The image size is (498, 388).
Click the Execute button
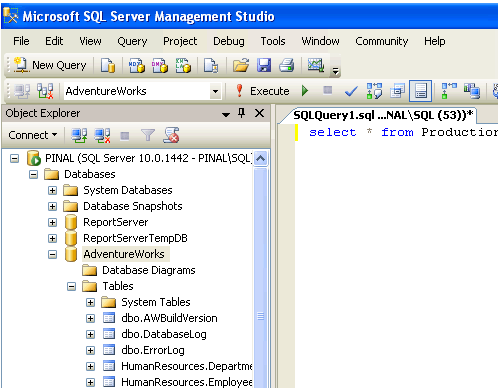(262, 91)
